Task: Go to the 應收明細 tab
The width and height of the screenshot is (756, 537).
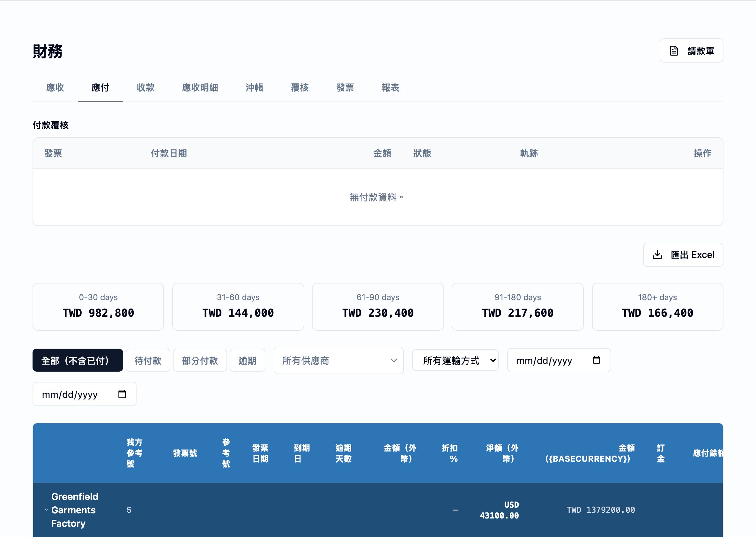Action: point(200,87)
